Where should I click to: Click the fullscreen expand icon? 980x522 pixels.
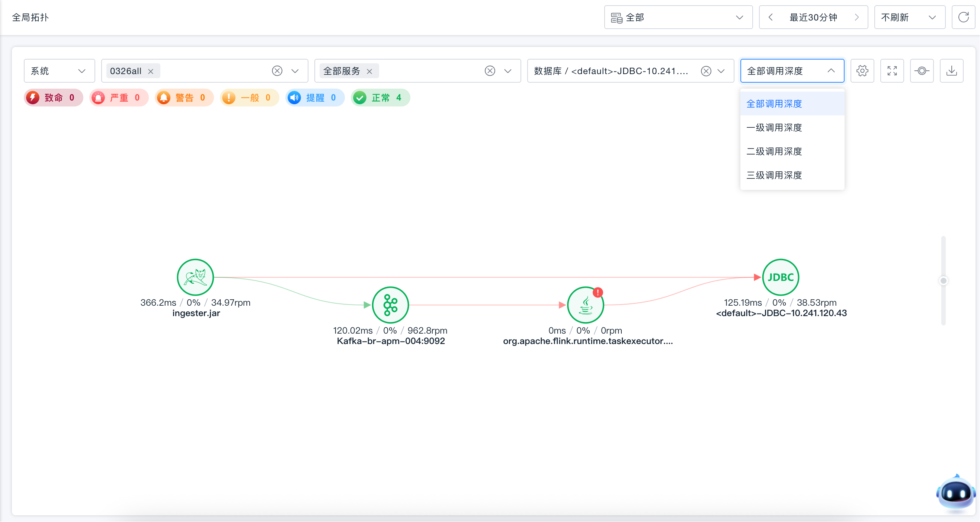892,71
